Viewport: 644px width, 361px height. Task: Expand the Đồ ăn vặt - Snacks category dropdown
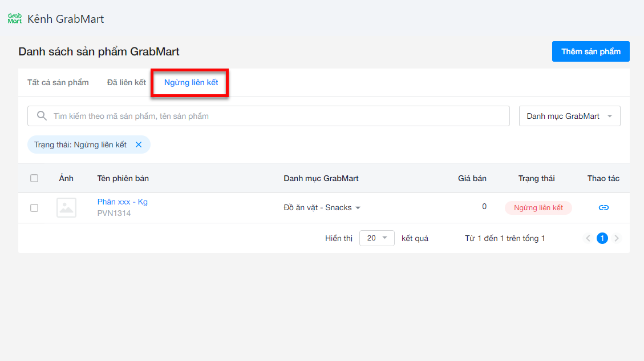point(322,208)
